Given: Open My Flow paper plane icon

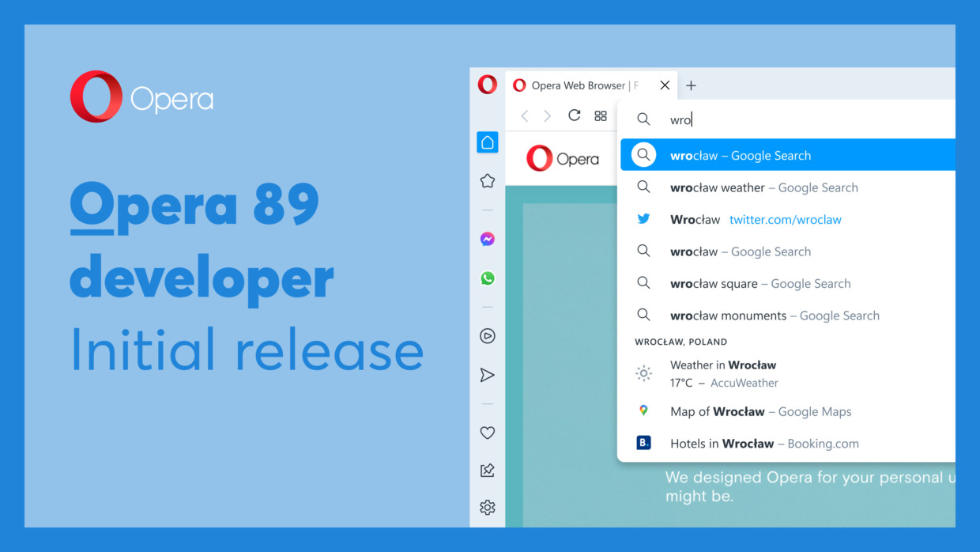Looking at the screenshot, I should pyautogui.click(x=487, y=374).
